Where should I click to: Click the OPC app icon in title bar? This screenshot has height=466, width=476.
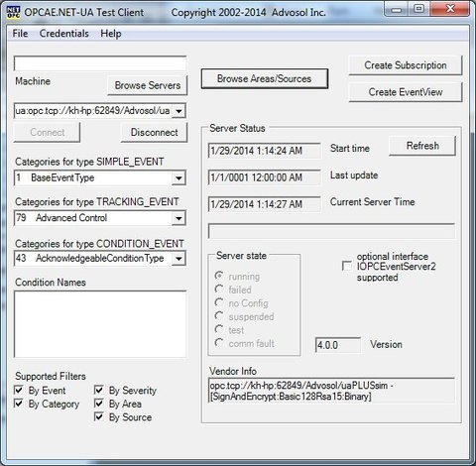(x=14, y=12)
